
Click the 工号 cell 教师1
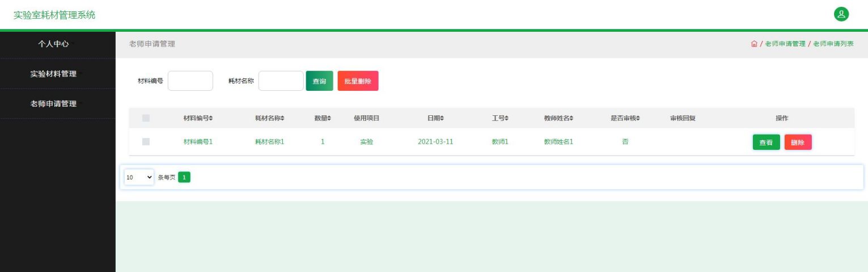(500, 142)
